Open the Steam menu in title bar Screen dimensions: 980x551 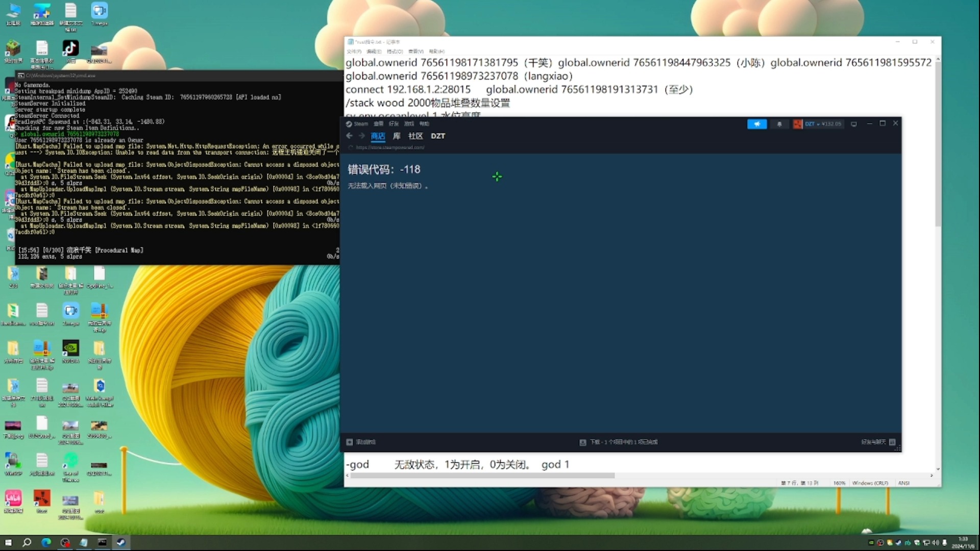coord(357,123)
